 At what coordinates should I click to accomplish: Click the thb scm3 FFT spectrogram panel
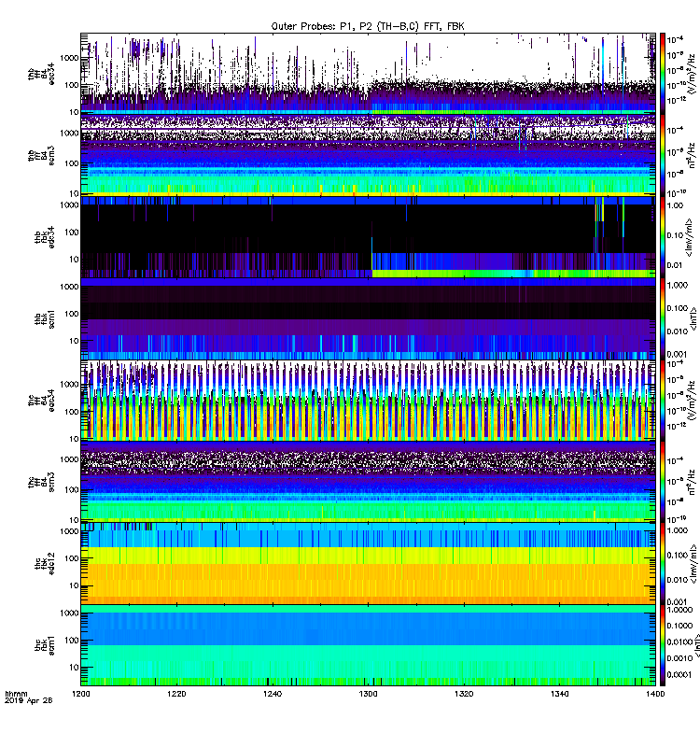point(368,155)
